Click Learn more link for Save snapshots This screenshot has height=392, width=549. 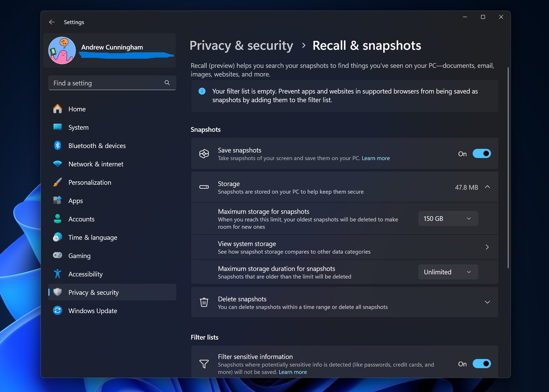tap(376, 158)
